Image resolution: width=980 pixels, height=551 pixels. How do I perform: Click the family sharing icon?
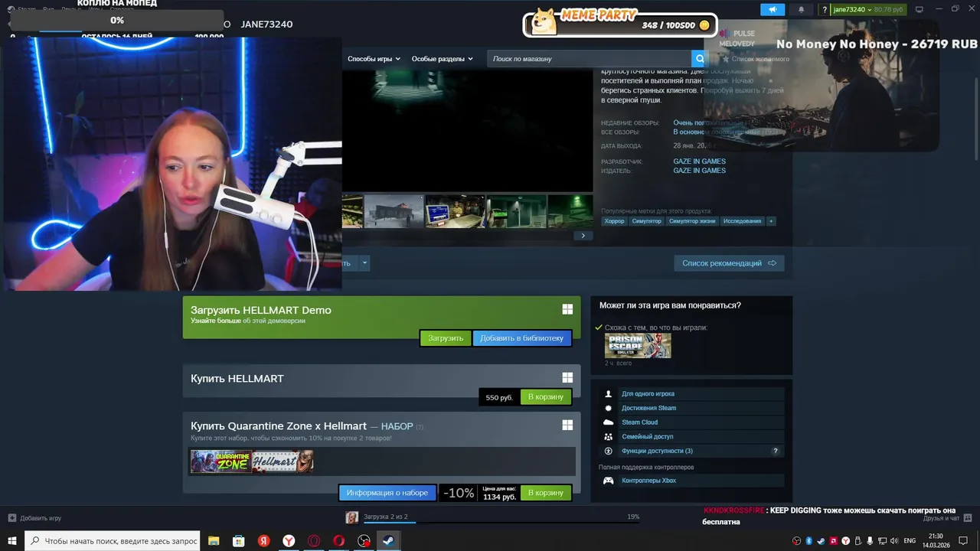click(609, 437)
